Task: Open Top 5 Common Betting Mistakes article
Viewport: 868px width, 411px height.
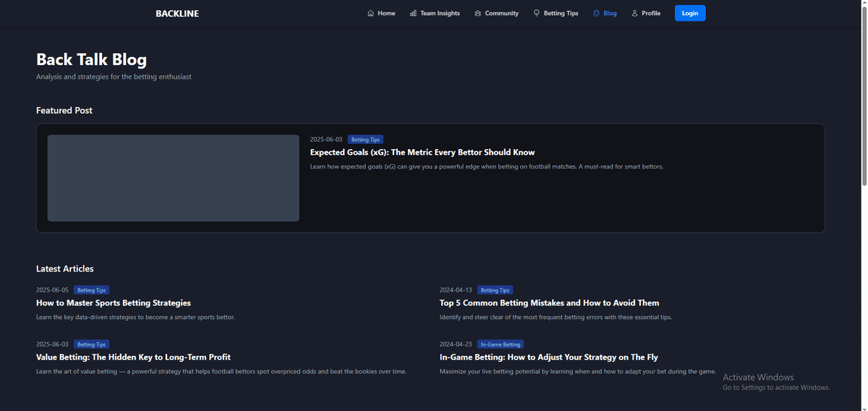Action: [549, 303]
